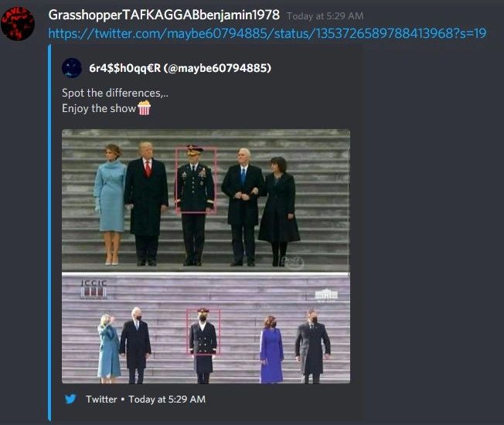This screenshot has height=425, width=504.
Task: Open the upper photo of the embedded image
Action: (x=206, y=200)
